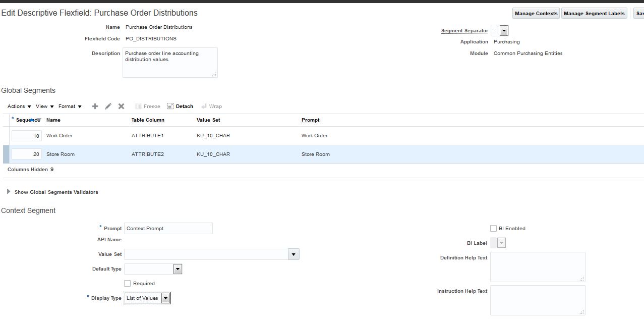Click KU_10_CHAR in the Store Room row
The image size is (644, 322).
point(213,154)
